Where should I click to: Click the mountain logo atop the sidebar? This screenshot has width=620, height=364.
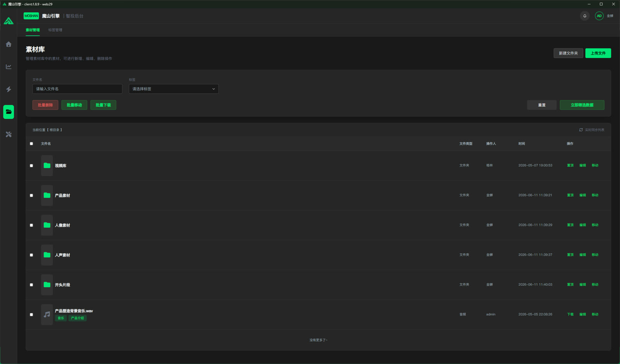click(x=9, y=21)
